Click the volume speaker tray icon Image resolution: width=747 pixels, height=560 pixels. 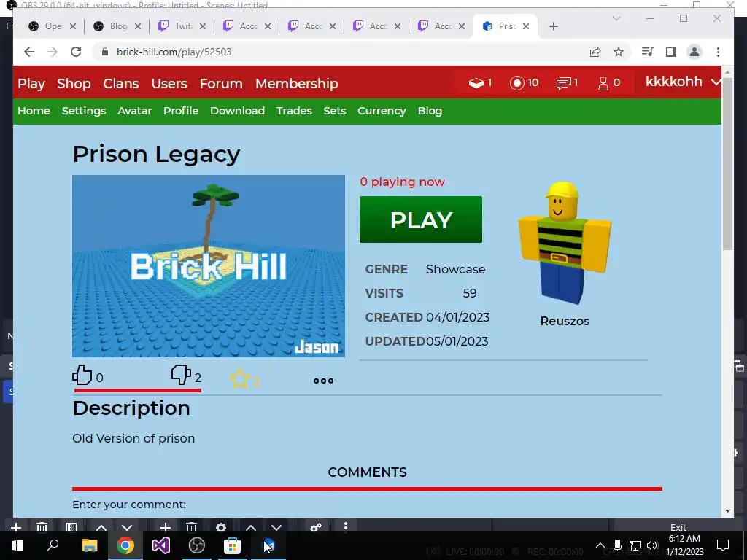click(x=652, y=545)
